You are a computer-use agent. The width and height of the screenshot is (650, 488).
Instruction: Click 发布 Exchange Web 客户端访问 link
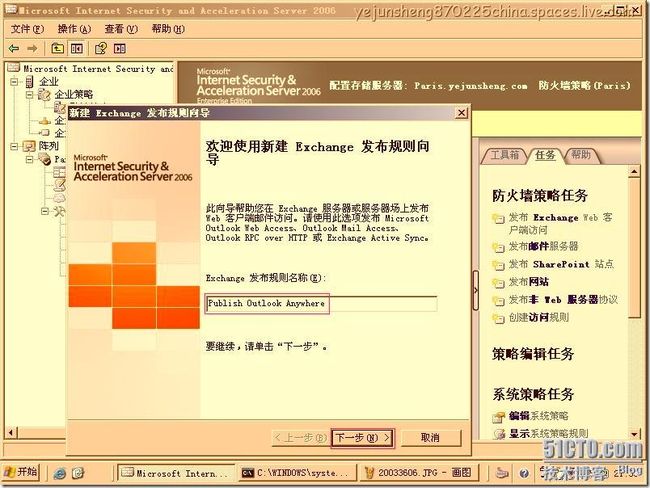[560, 223]
